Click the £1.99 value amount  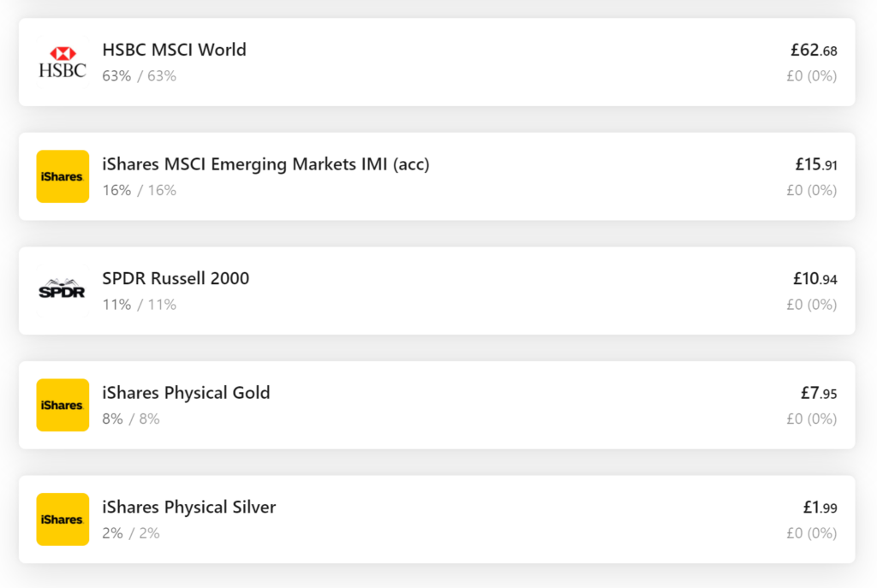tap(820, 508)
